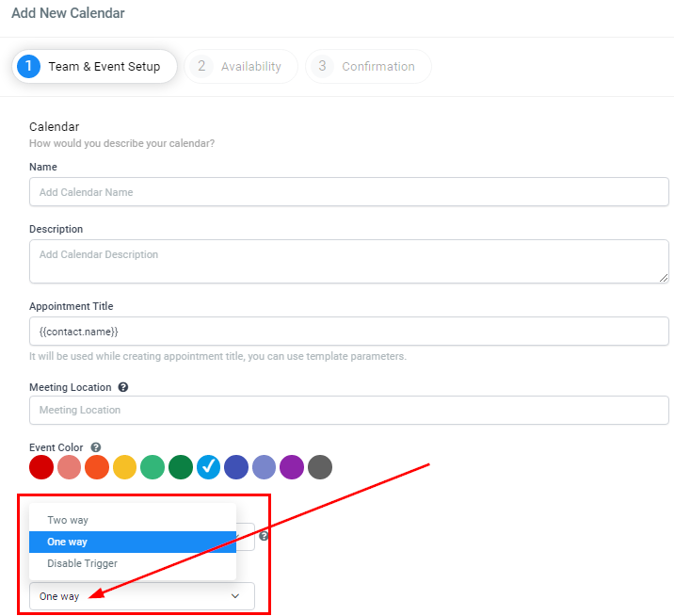Click the help icon beside Meeting Location

123,387
